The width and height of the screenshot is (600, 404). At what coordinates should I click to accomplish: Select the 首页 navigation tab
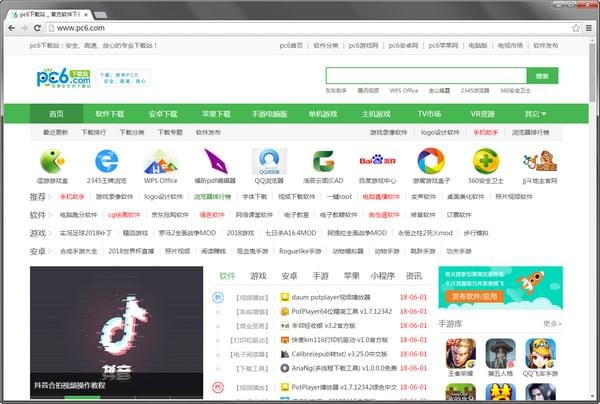coord(56,114)
